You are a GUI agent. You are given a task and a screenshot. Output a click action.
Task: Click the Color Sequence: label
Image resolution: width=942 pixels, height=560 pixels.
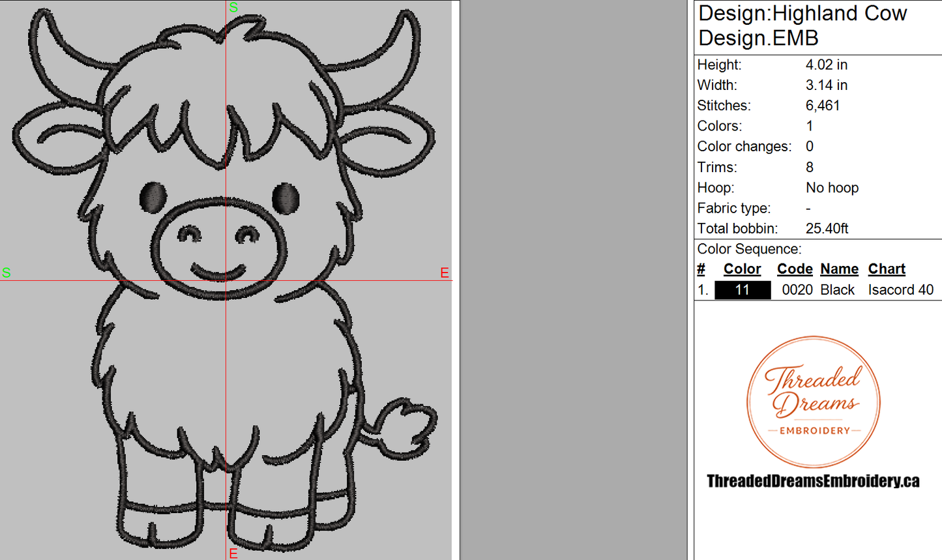749,249
